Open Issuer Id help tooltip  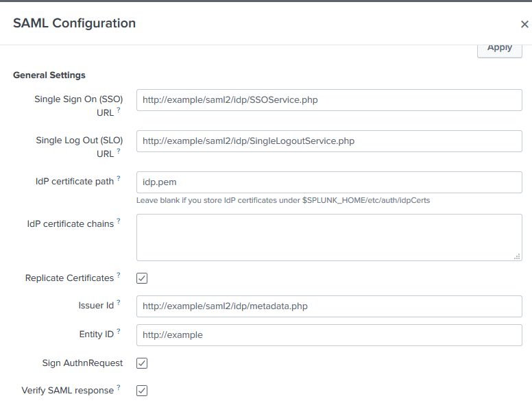[119, 302]
